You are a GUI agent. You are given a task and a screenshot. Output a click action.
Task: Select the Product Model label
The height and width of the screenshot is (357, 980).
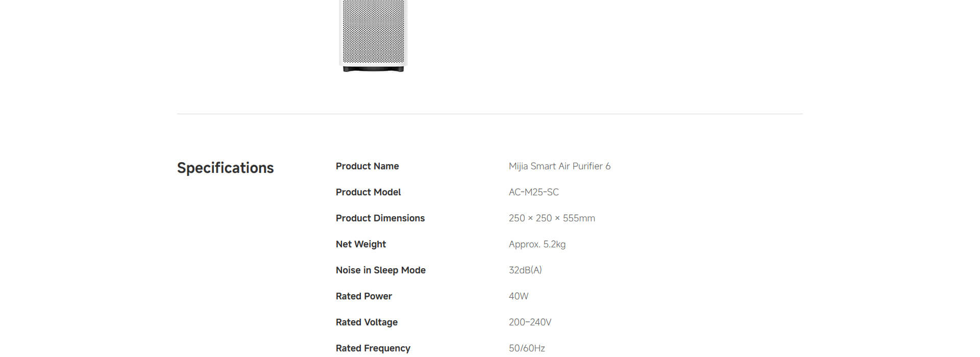click(368, 192)
